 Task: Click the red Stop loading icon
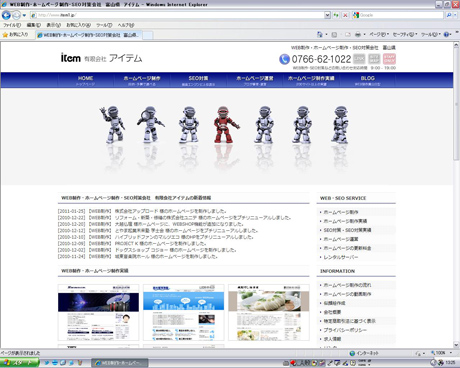click(345, 15)
